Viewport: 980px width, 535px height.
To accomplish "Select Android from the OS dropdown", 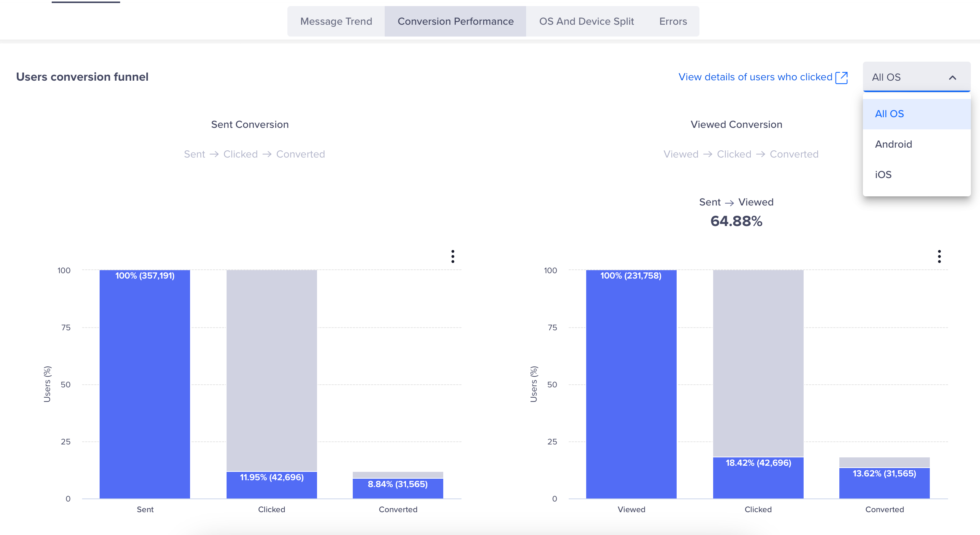I will click(893, 144).
